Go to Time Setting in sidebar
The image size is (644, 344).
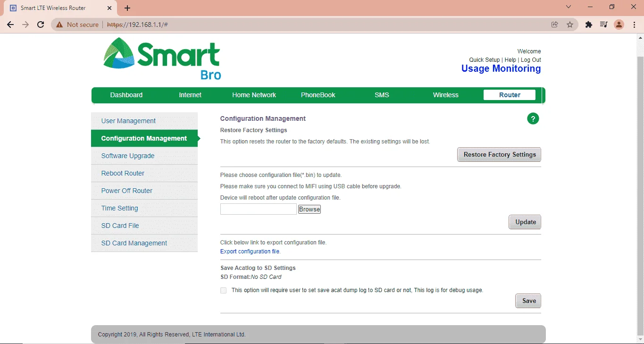coord(144,208)
